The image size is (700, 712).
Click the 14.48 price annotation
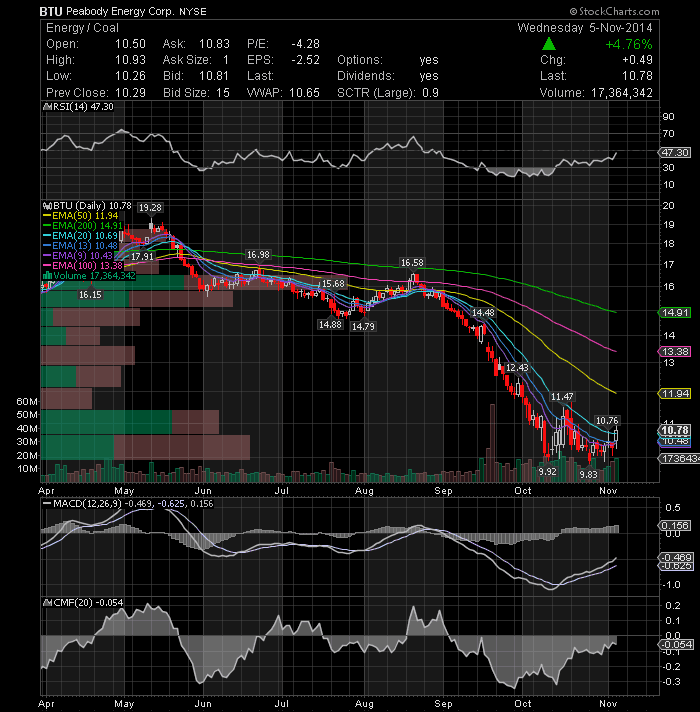click(483, 312)
